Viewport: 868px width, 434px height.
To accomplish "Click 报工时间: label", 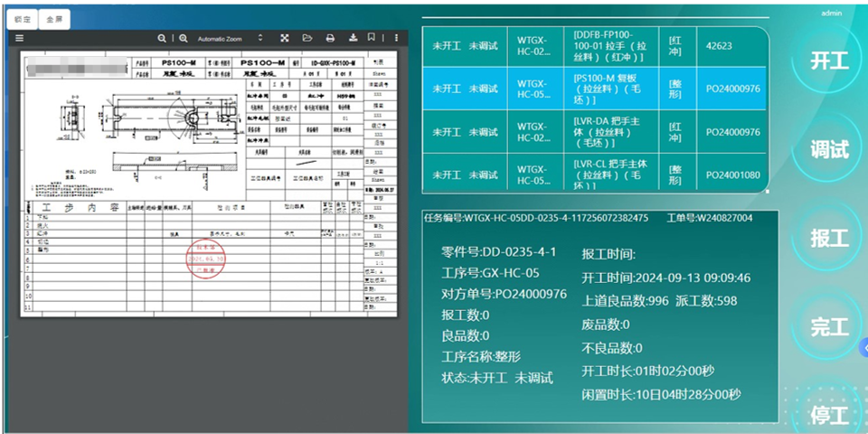I will [x=609, y=254].
